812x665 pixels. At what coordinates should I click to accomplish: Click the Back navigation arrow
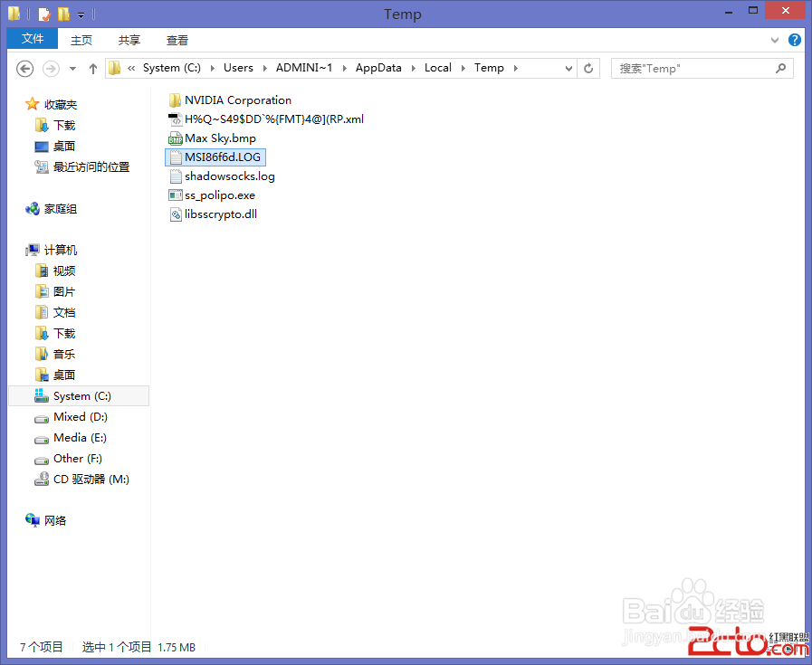pyautogui.click(x=24, y=69)
